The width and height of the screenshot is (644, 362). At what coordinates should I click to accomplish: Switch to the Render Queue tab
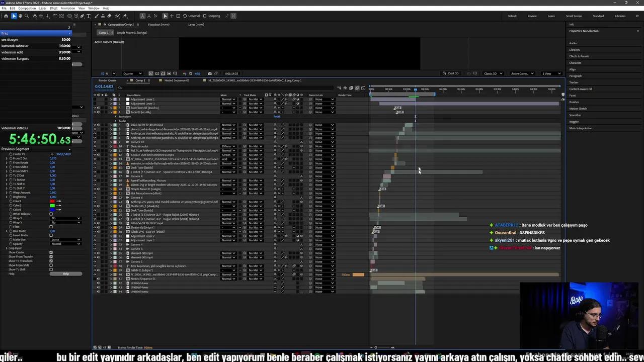tap(107, 80)
